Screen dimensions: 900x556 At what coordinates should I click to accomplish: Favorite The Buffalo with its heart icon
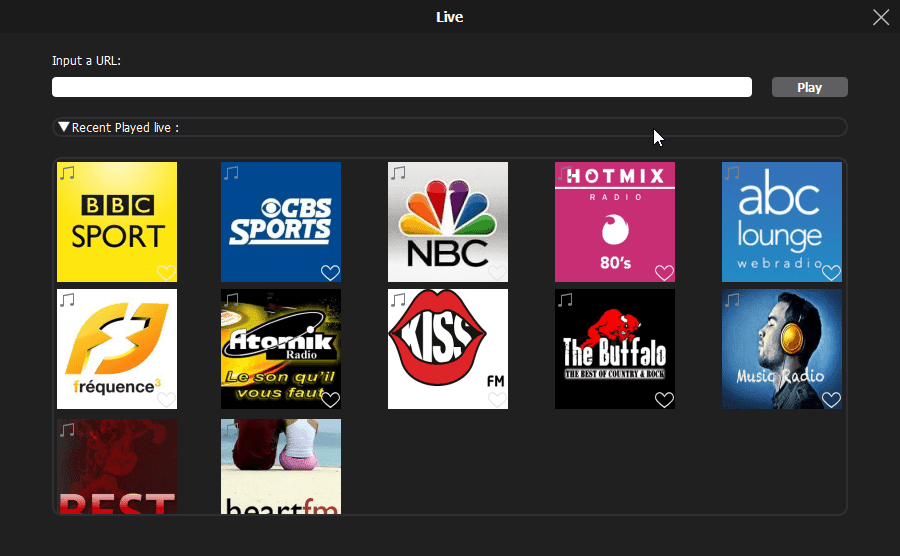pos(665,399)
